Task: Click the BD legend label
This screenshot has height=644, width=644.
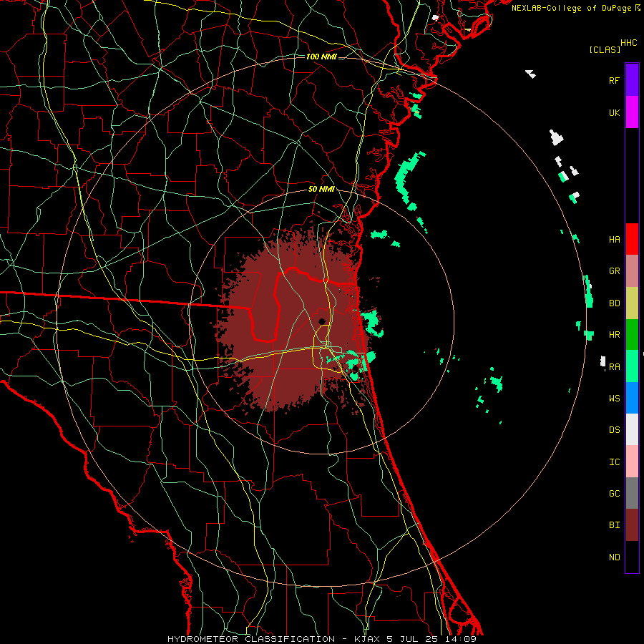Action: 614,303
